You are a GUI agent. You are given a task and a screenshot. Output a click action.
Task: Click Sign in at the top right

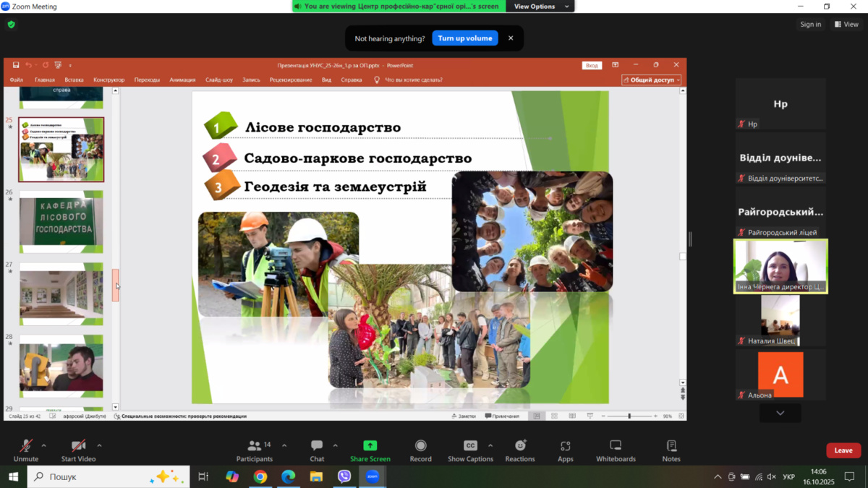click(x=810, y=25)
